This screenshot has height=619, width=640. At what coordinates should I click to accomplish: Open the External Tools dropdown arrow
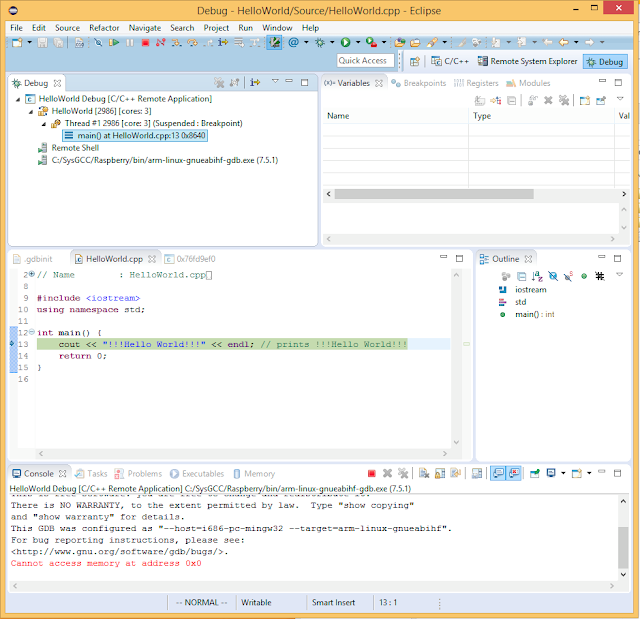point(384,42)
